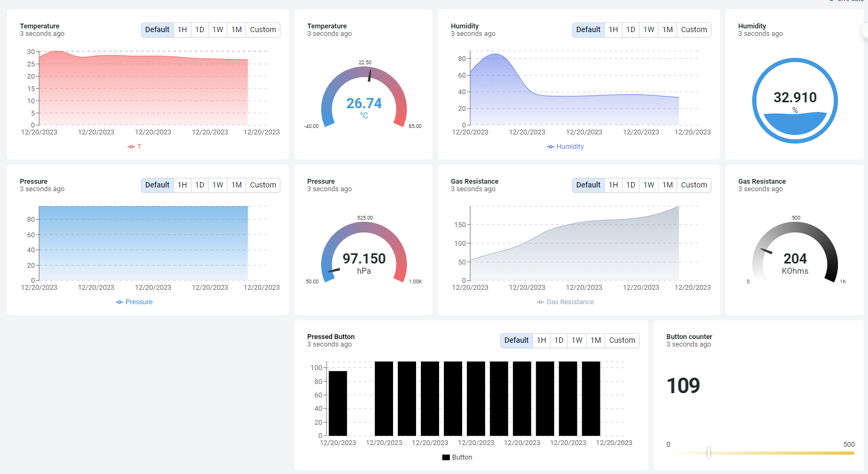
Task: Click the Temperature radial gauge value 26.74
Action: click(363, 103)
